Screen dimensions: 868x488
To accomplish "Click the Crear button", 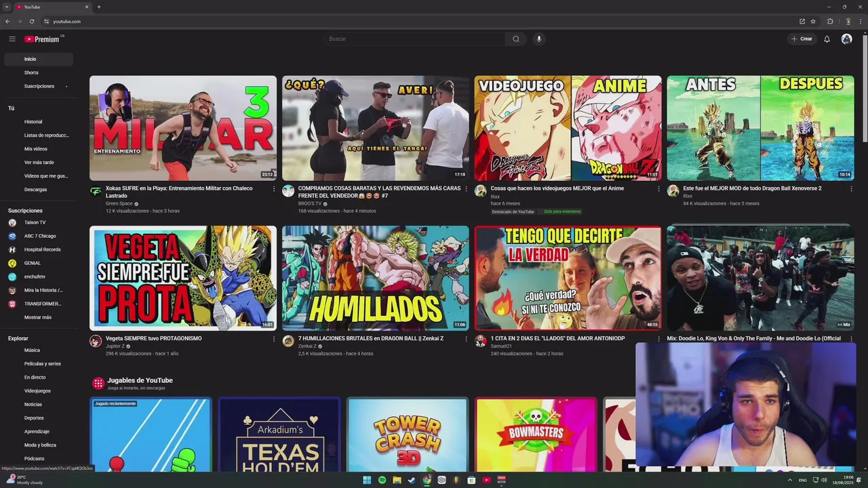I will (x=802, y=39).
